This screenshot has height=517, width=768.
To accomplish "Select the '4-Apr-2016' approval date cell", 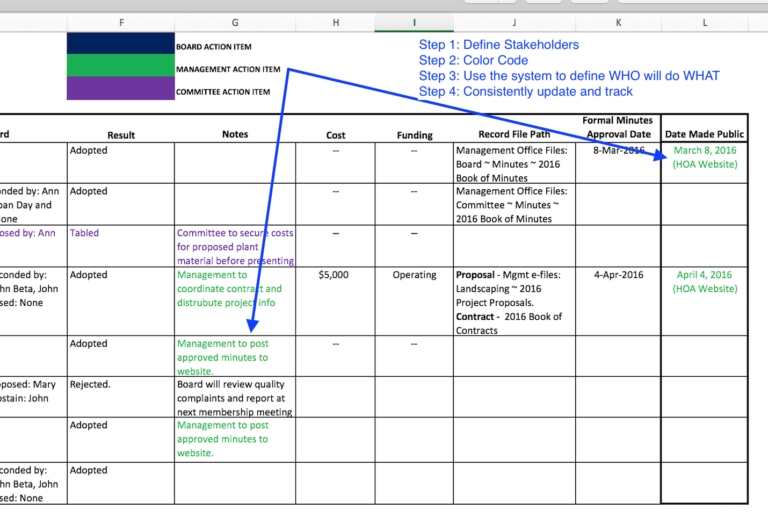I will pos(618,301).
